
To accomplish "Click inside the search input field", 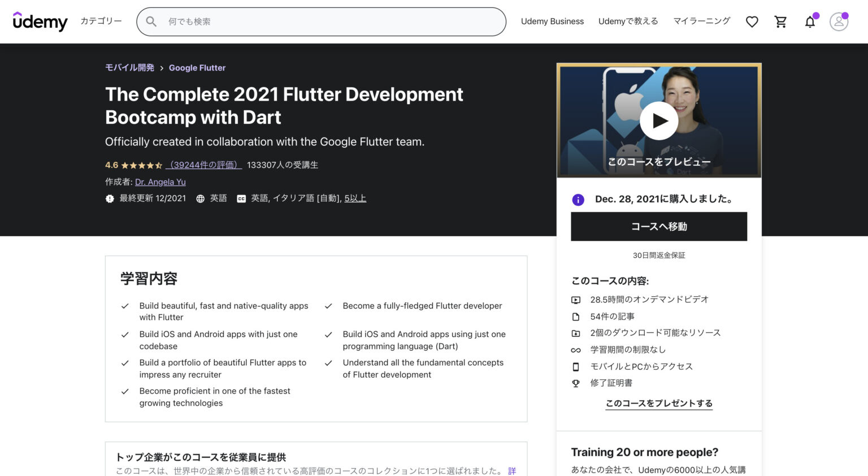I will click(322, 21).
